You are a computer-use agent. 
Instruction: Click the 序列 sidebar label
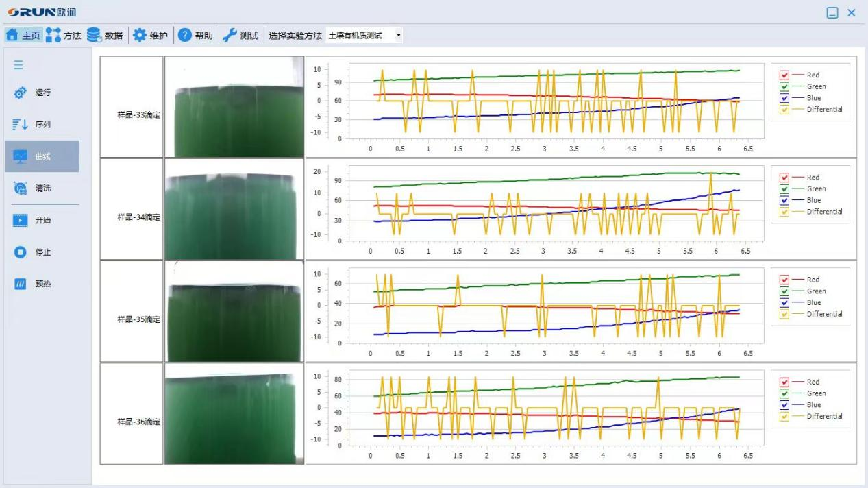[x=43, y=125]
